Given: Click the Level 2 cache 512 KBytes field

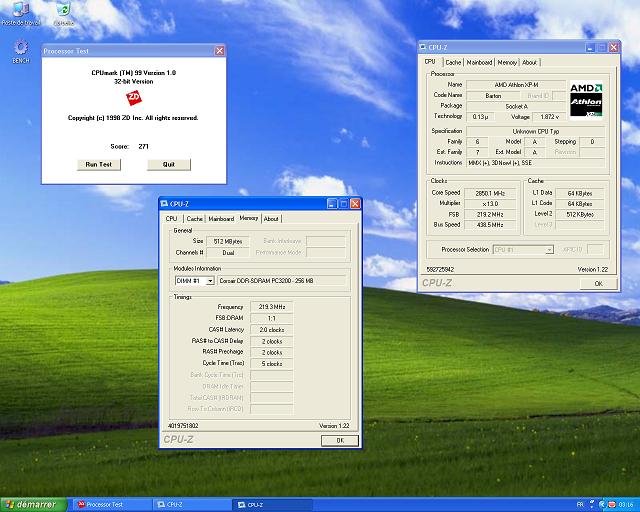Looking at the screenshot, I should [x=580, y=214].
